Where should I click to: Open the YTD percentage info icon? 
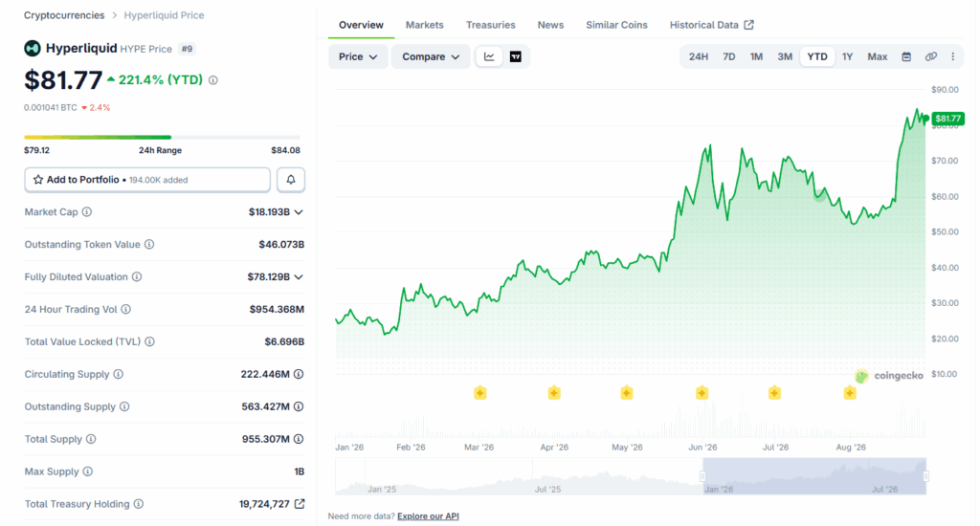(x=213, y=80)
